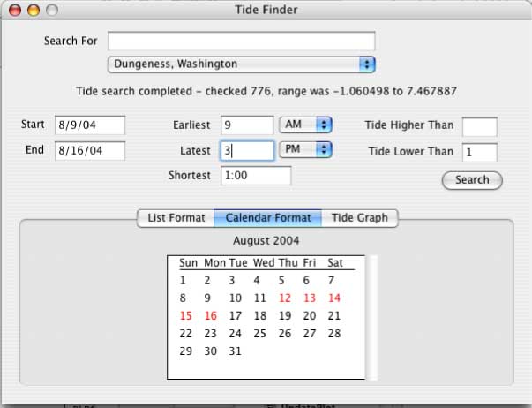
Task: Switch to the List Format tab
Action: click(176, 217)
